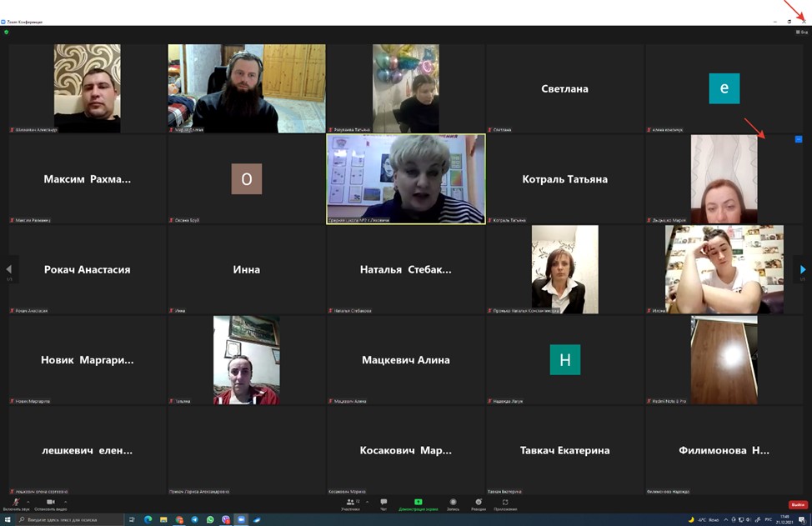Open the Chat (Чат) panel

click(x=383, y=503)
